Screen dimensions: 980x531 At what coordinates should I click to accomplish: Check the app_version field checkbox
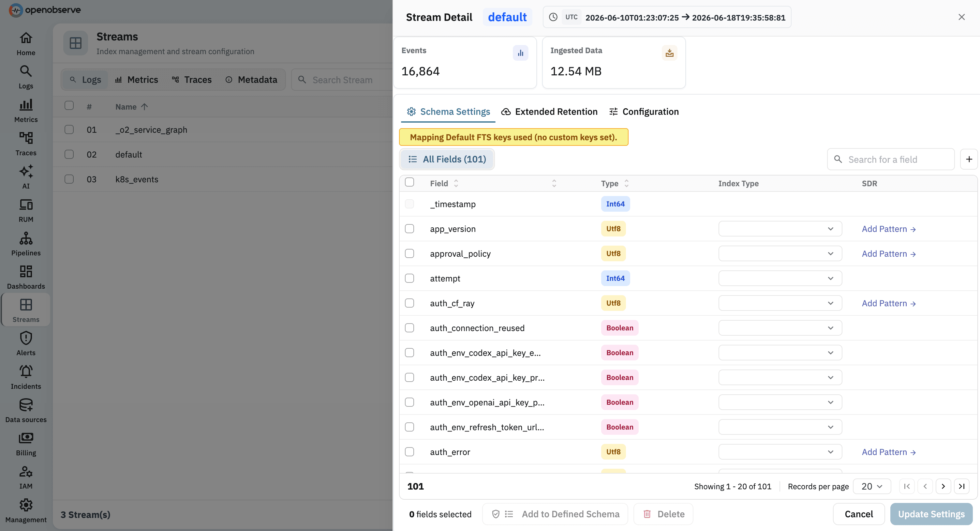(409, 229)
